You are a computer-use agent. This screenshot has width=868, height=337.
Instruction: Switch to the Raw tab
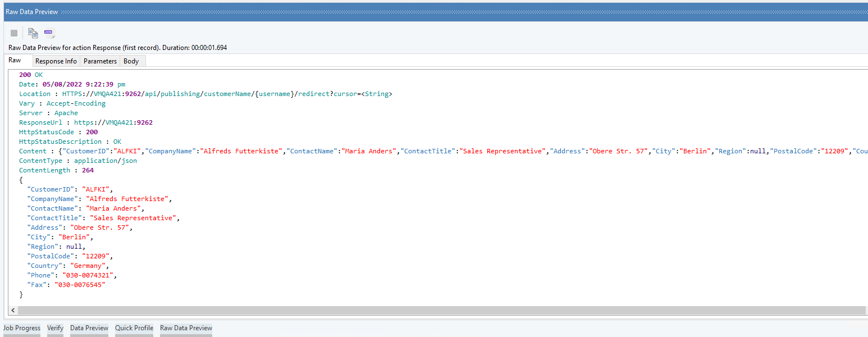(15, 61)
